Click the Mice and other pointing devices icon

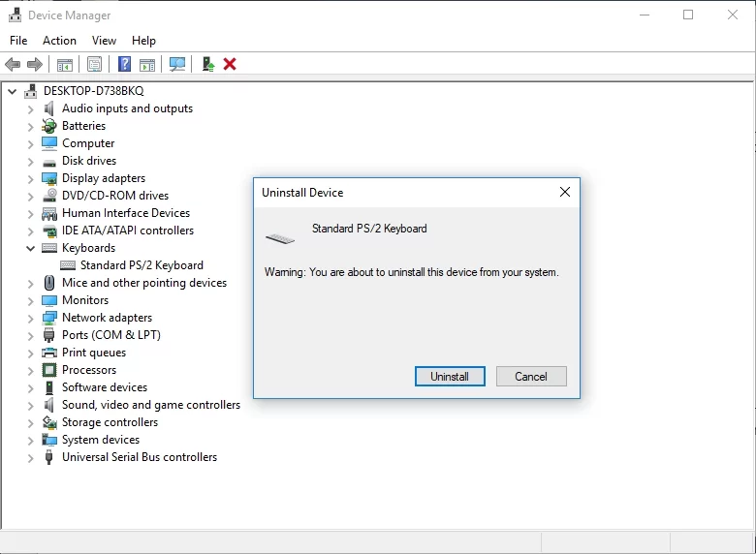49,283
